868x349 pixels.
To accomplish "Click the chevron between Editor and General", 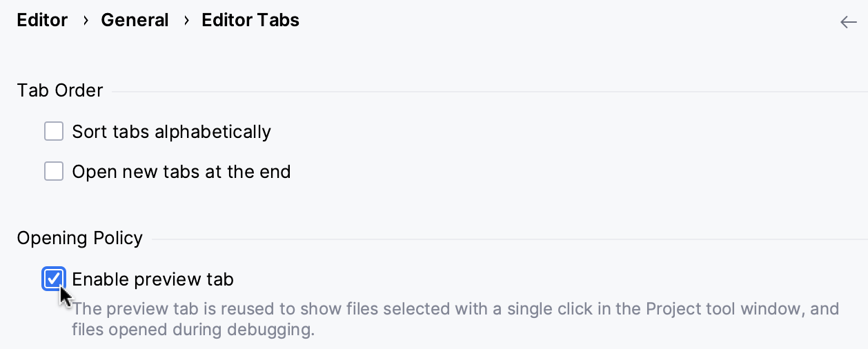I will pyautogui.click(x=85, y=21).
